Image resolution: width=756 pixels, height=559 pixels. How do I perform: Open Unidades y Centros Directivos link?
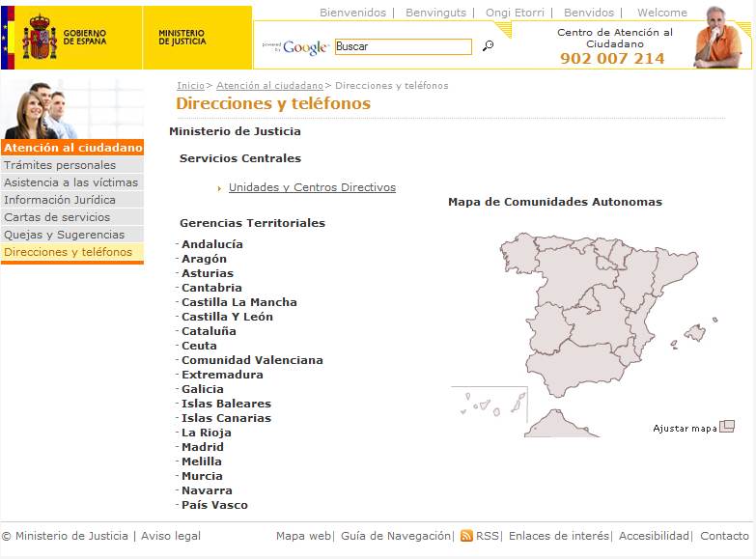point(312,187)
